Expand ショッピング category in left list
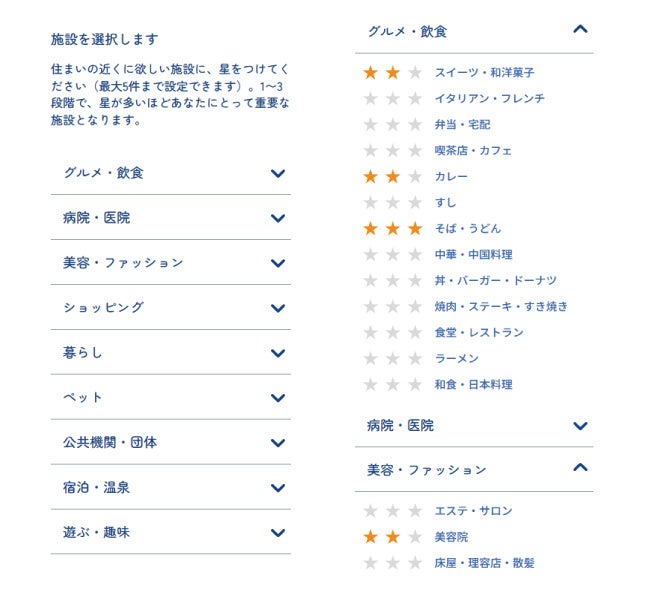The width and height of the screenshot is (652, 595). tap(278, 308)
